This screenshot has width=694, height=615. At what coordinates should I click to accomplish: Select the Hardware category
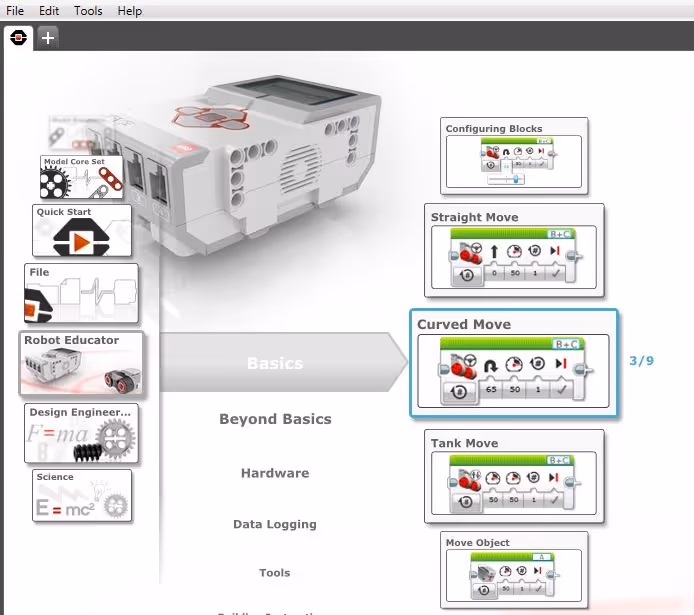(x=275, y=473)
